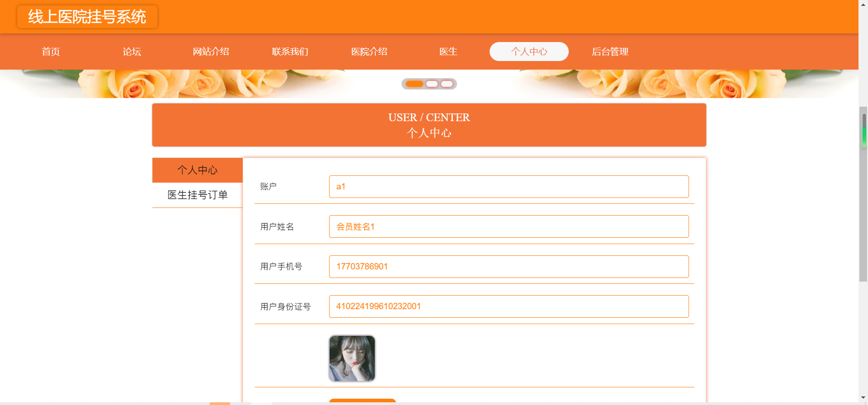The width and height of the screenshot is (868, 405).
Task: Go to the 论坛 forum page
Action: [x=132, y=52]
